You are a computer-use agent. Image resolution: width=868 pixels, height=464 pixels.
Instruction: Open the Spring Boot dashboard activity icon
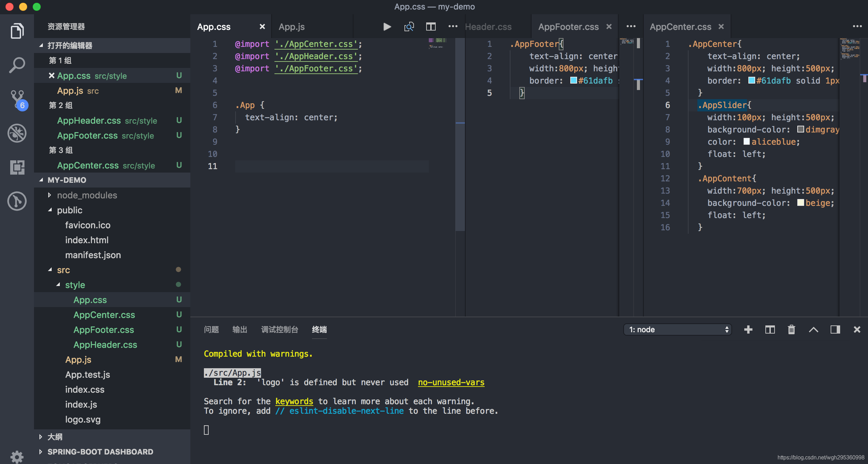pyautogui.click(x=17, y=201)
